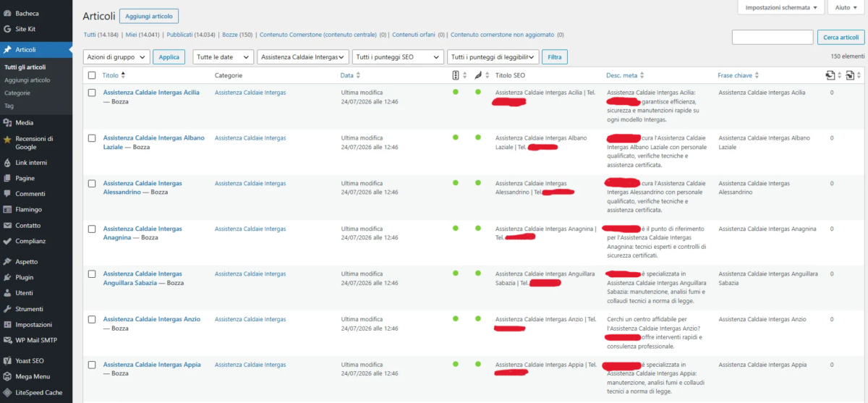Open the Utenti user icon
This screenshot has width=868, height=403.
click(x=7, y=293)
